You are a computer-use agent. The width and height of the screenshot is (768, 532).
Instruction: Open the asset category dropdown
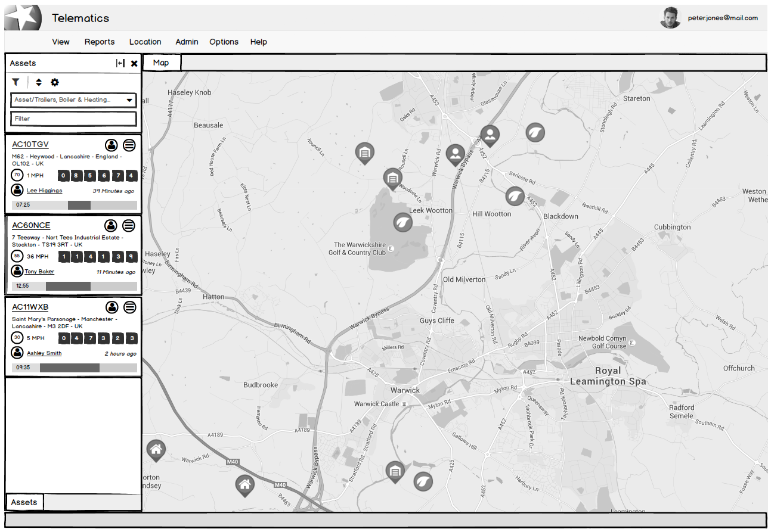[73, 100]
